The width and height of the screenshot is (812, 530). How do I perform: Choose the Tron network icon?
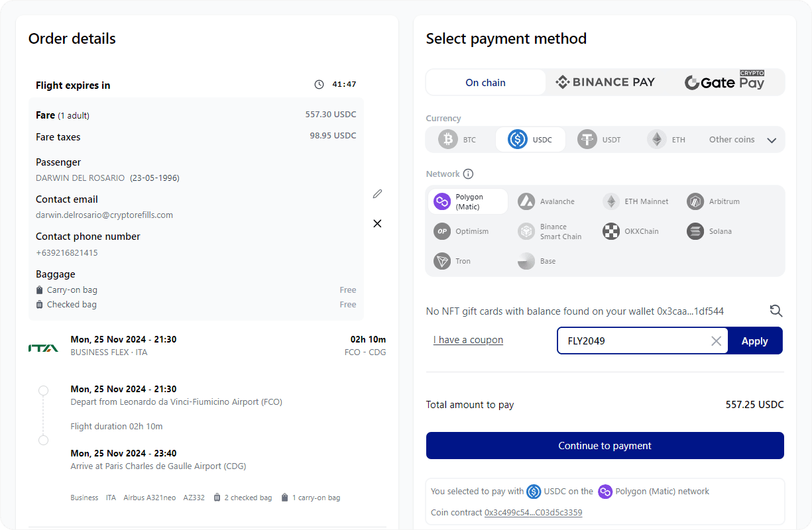coord(441,261)
